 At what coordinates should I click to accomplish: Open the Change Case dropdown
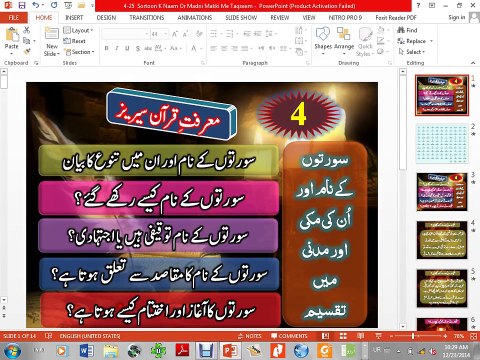point(176,48)
